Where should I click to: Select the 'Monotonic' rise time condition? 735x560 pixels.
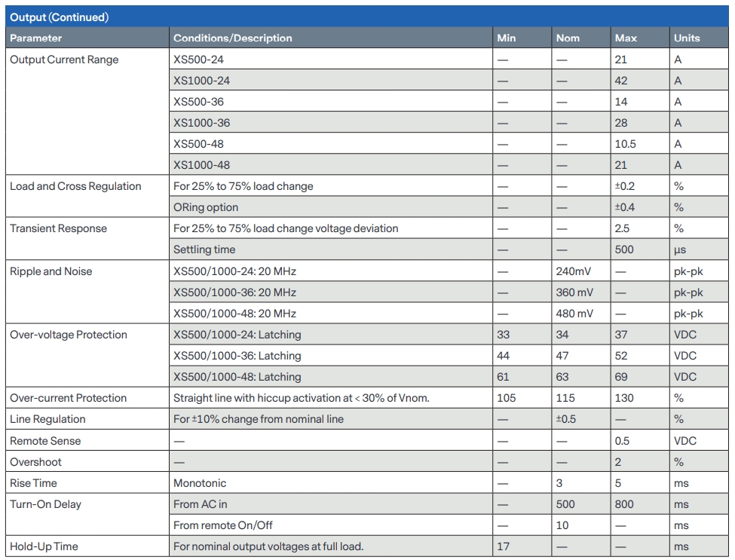tap(200, 483)
